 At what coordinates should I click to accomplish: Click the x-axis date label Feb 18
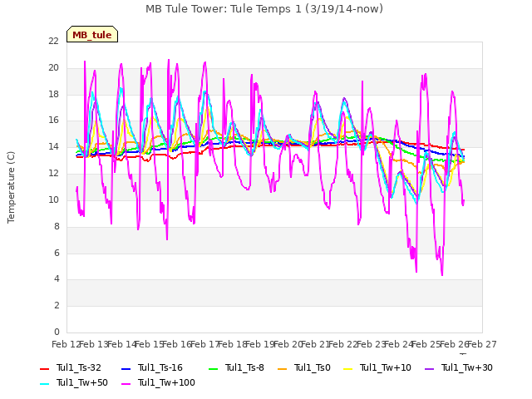point(233,344)
